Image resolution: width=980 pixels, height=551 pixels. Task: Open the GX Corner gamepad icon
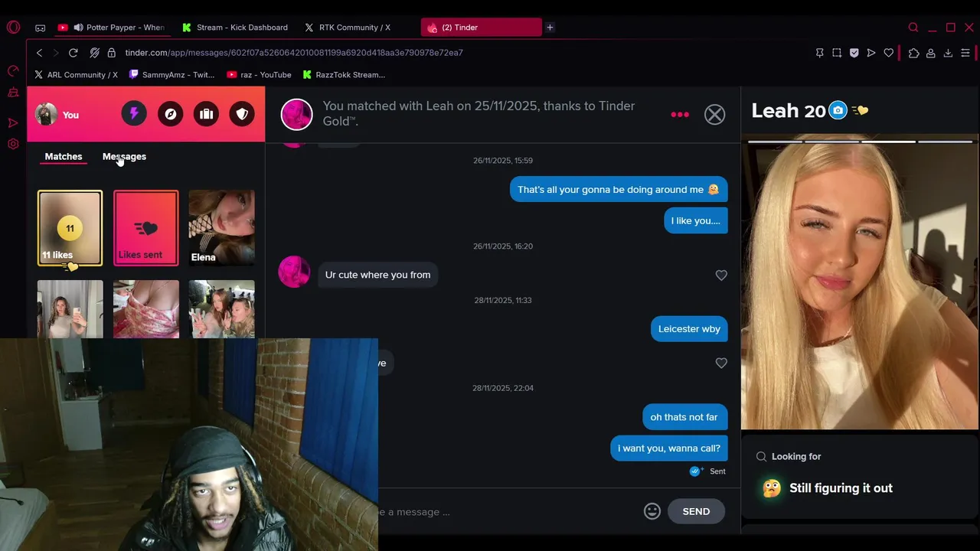pos(41,28)
